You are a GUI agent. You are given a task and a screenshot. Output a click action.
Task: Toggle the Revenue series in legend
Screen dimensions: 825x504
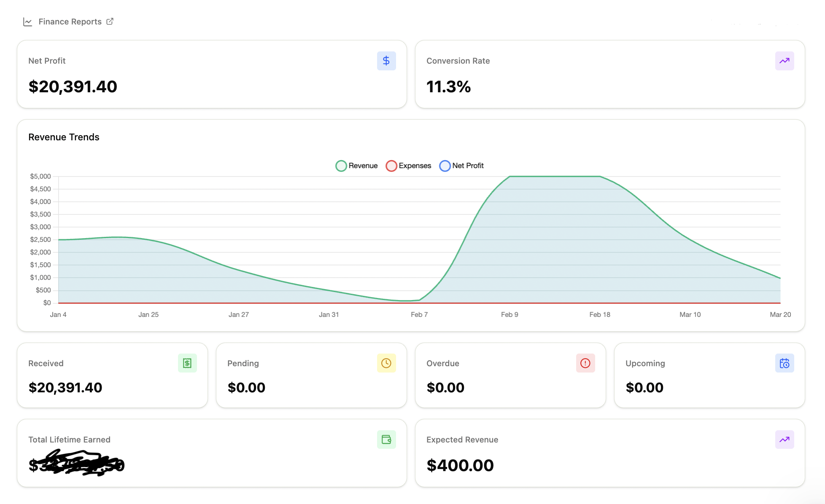pyautogui.click(x=363, y=166)
